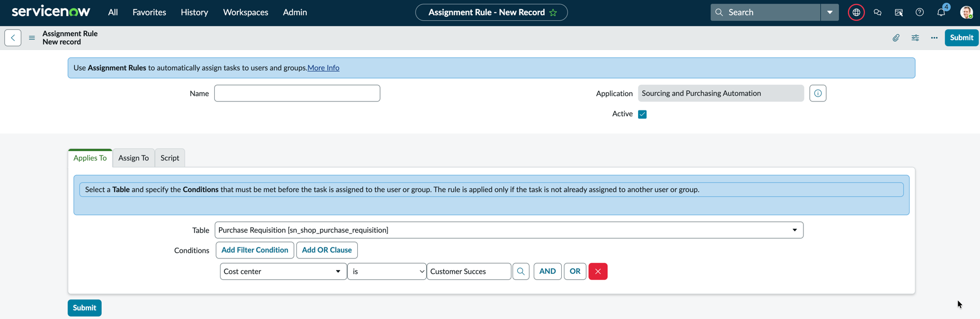This screenshot has height=319, width=980.
Task: Click the Application field
Action: click(721, 93)
